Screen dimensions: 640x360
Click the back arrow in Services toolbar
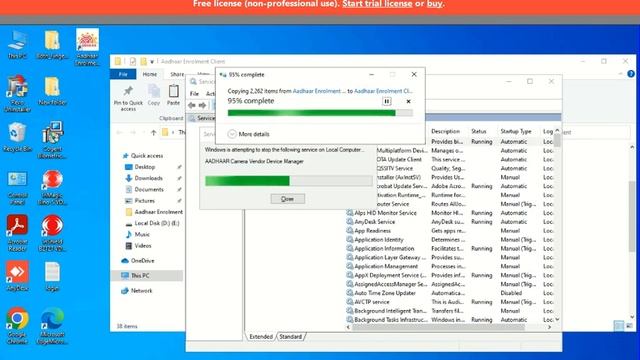click(191, 105)
